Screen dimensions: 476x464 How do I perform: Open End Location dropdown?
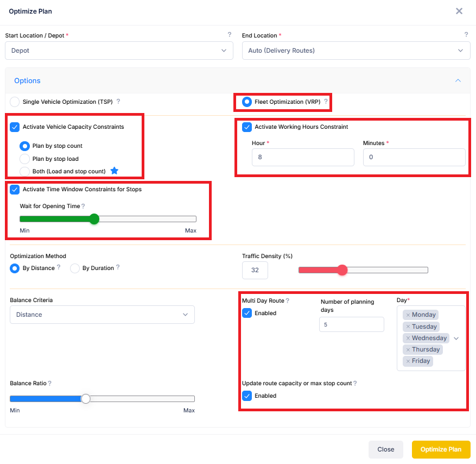(356, 51)
